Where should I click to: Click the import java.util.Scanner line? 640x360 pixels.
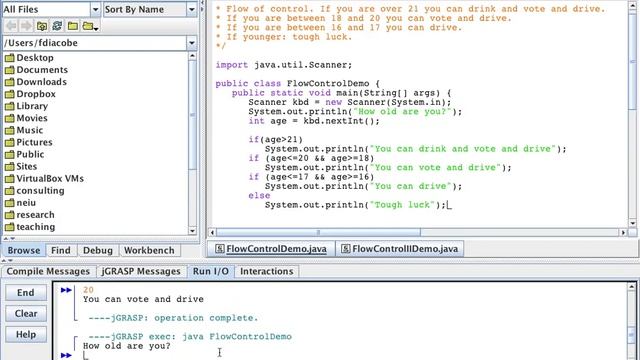click(283, 65)
